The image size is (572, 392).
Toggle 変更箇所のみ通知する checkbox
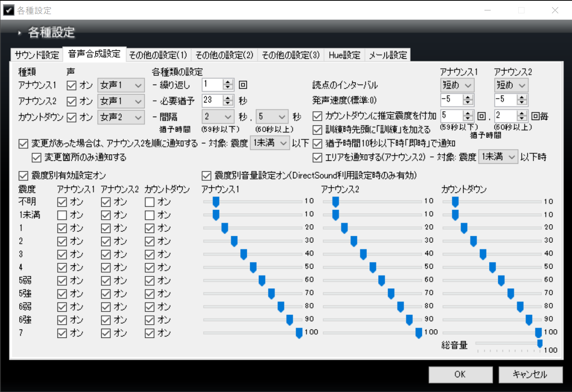(37, 157)
